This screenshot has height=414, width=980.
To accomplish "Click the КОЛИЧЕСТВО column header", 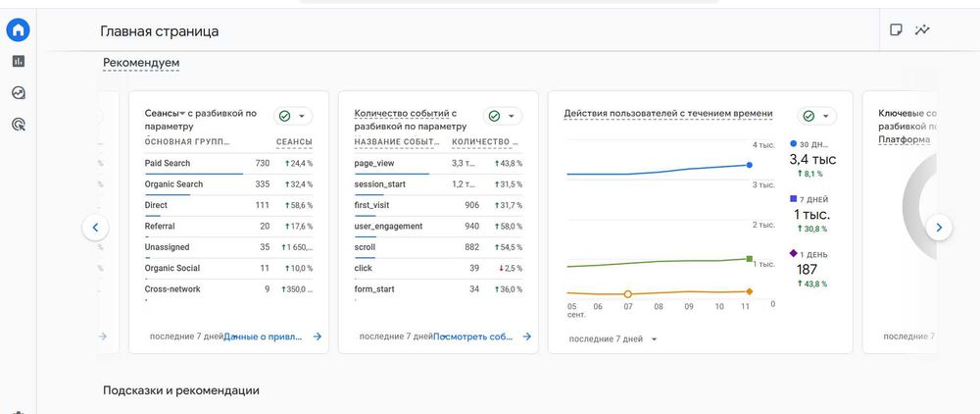I will 485,142.
